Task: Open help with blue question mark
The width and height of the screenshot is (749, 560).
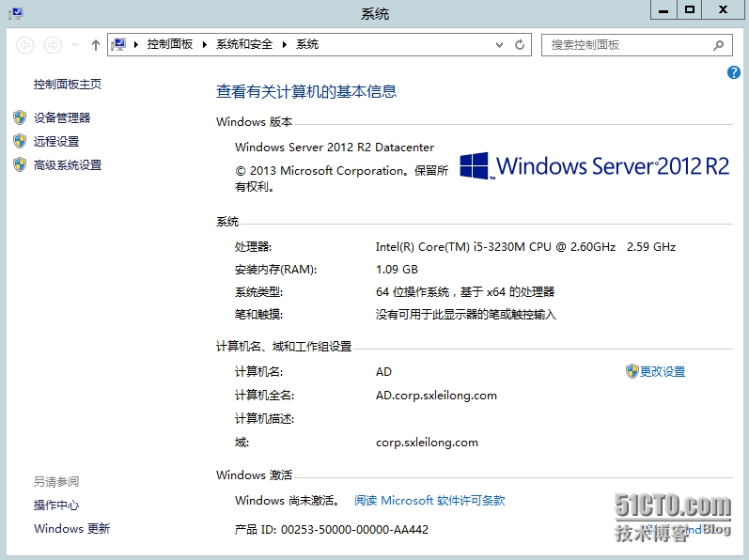Action: point(734,72)
